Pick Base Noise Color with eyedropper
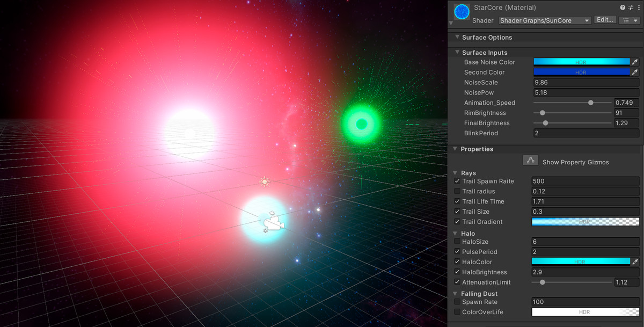 point(635,62)
